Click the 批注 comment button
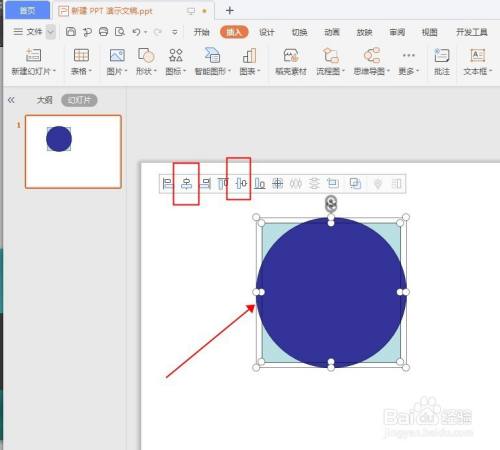 [442, 62]
